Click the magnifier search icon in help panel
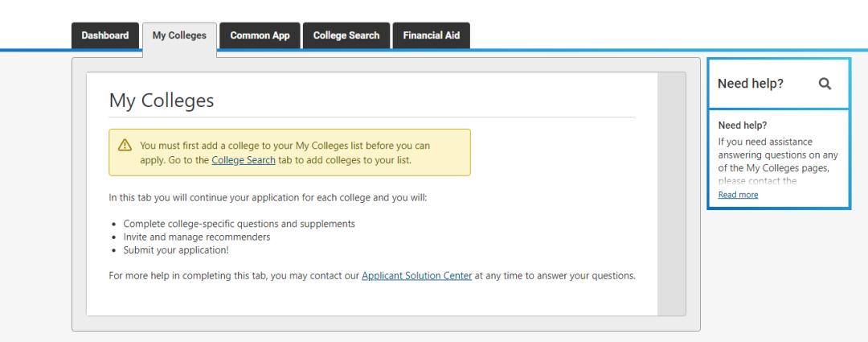868x342 pixels. click(x=825, y=83)
